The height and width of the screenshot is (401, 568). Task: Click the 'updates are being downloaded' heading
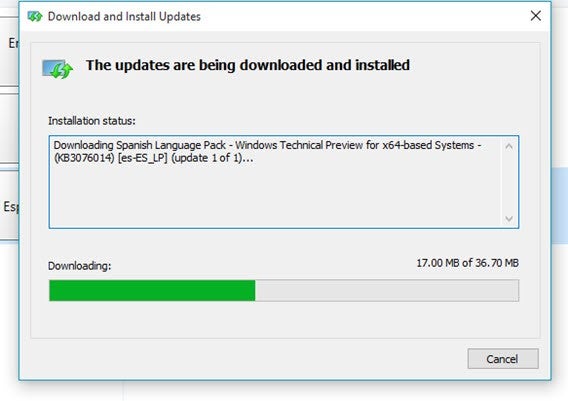[248, 65]
